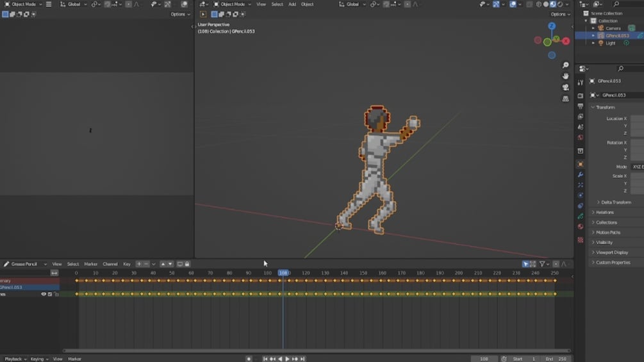Expand the Viewport Display panel
The height and width of the screenshot is (362, 644).
pyautogui.click(x=610, y=252)
